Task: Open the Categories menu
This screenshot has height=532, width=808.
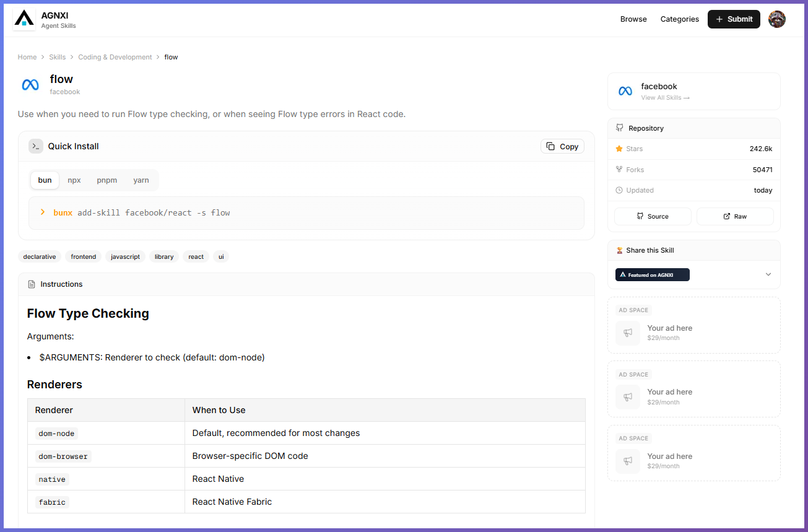Action: [679, 19]
